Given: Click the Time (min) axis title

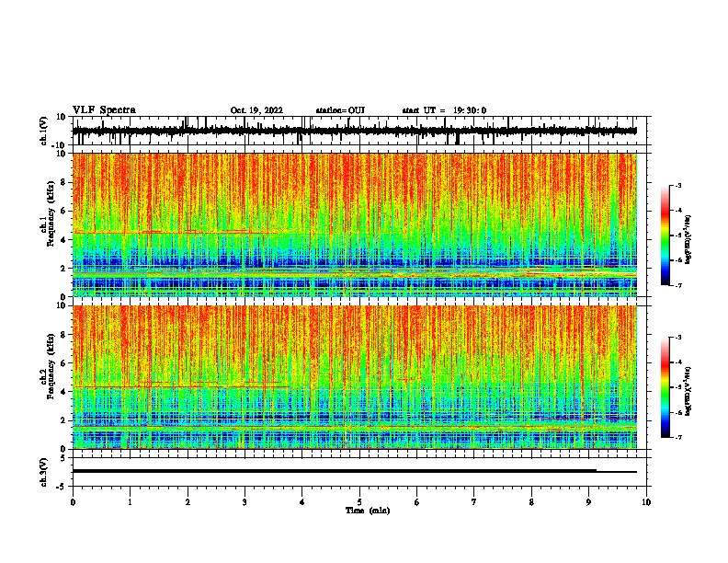Looking at the screenshot, I should (368, 511).
